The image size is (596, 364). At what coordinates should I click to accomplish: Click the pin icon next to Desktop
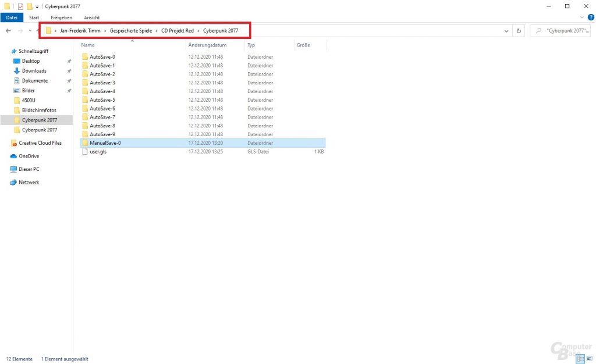(69, 61)
